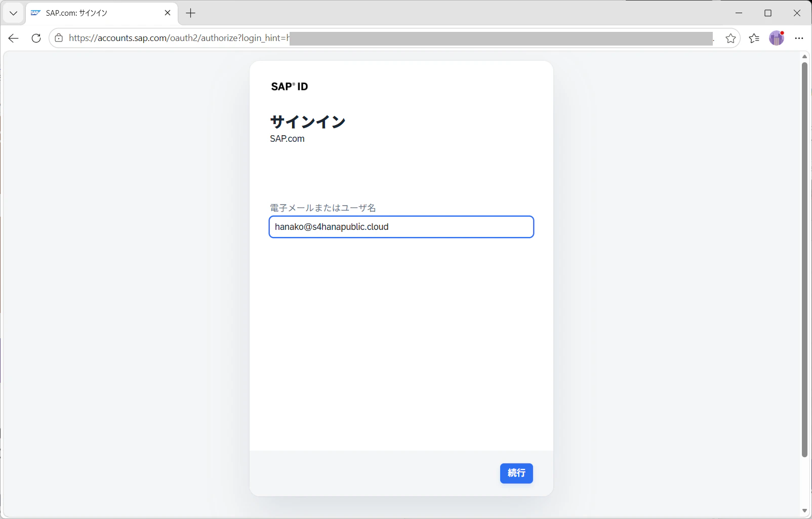Reload the page with the refresh icon
Viewport: 812px width, 519px height.
[36, 38]
